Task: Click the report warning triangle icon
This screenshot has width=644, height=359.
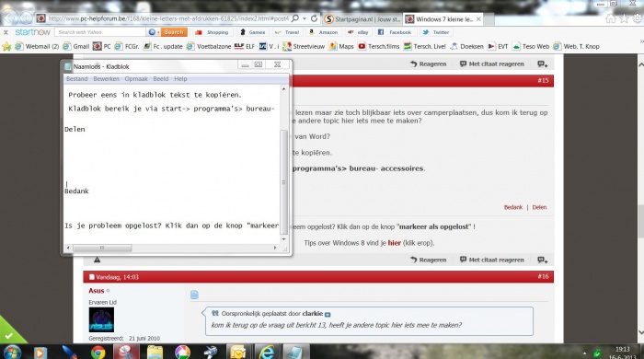Action: point(97,260)
